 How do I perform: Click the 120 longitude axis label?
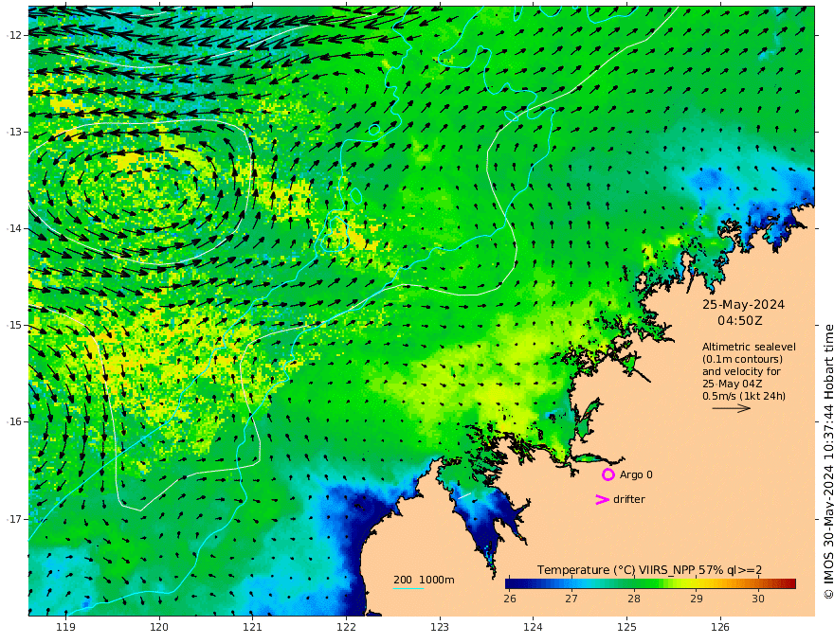click(x=159, y=627)
